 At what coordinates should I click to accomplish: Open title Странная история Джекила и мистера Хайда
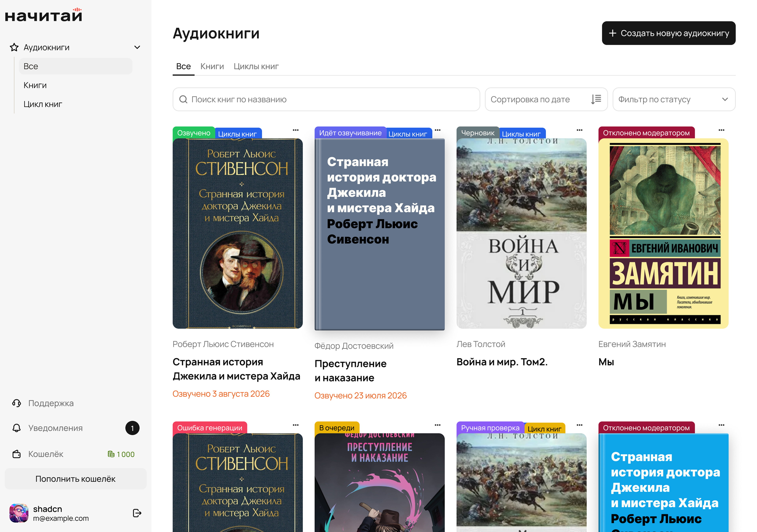[x=236, y=369]
